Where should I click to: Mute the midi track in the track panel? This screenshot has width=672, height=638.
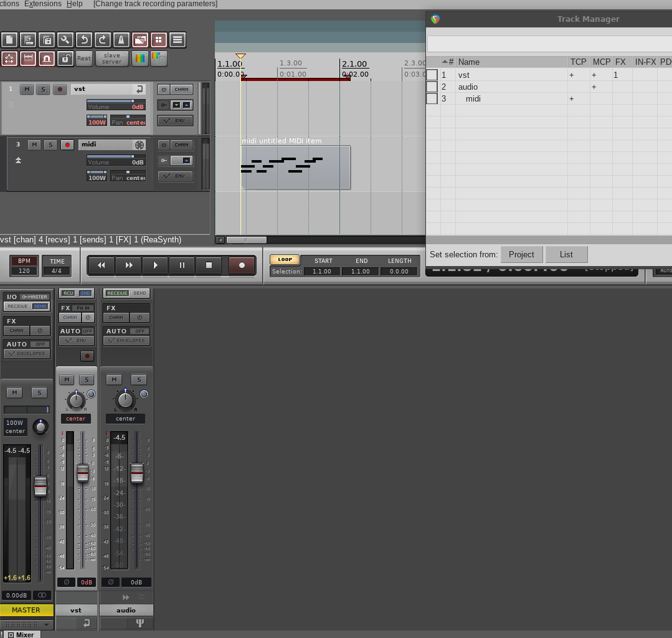pyautogui.click(x=34, y=145)
